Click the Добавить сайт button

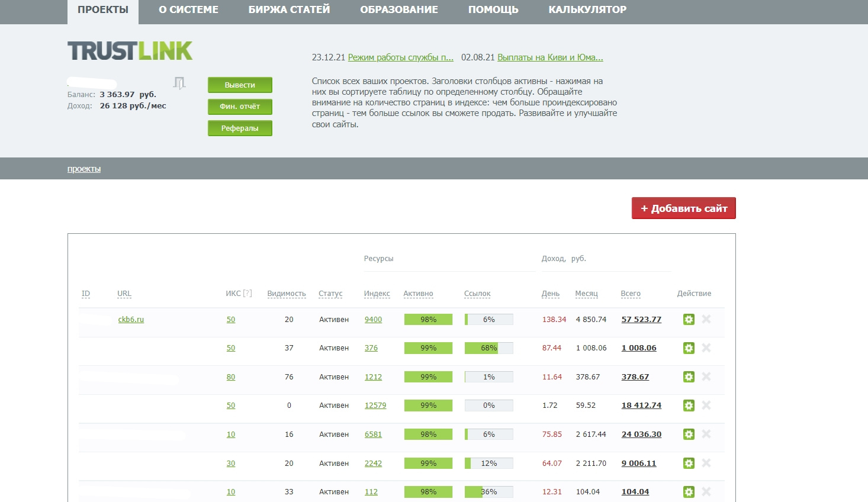click(x=684, y=208)
